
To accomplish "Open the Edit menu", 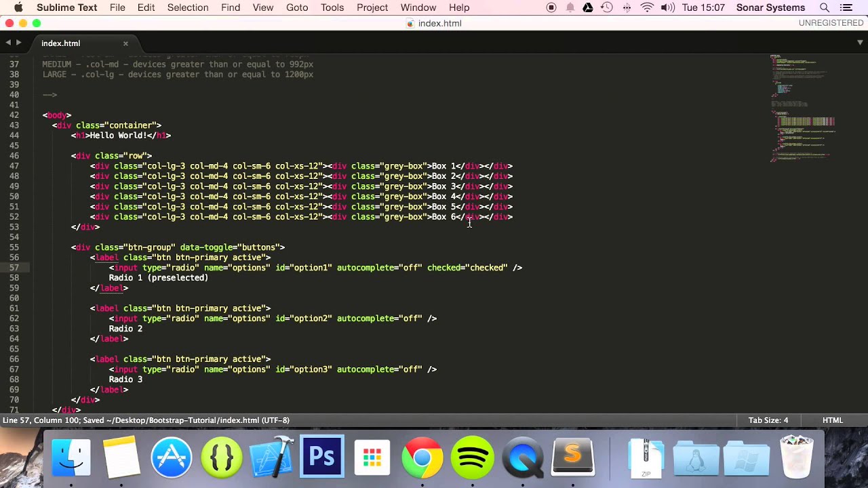I will coord(146,7).
